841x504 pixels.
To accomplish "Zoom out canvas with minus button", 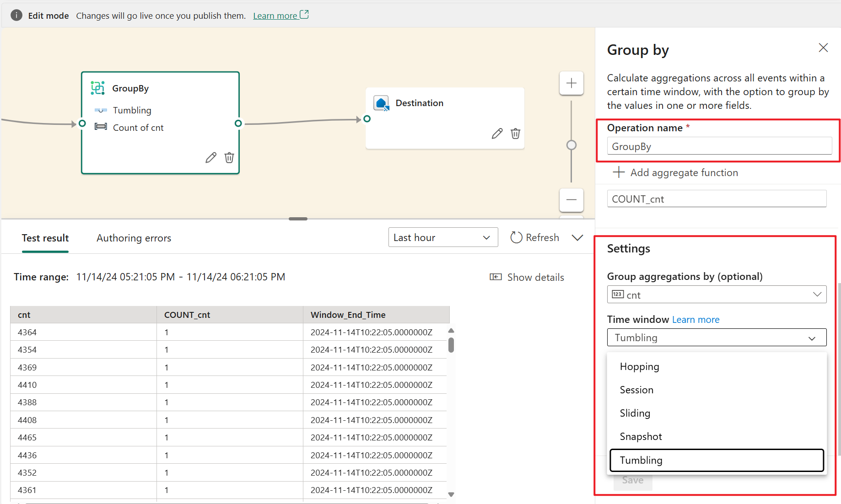I will point(571,200).
